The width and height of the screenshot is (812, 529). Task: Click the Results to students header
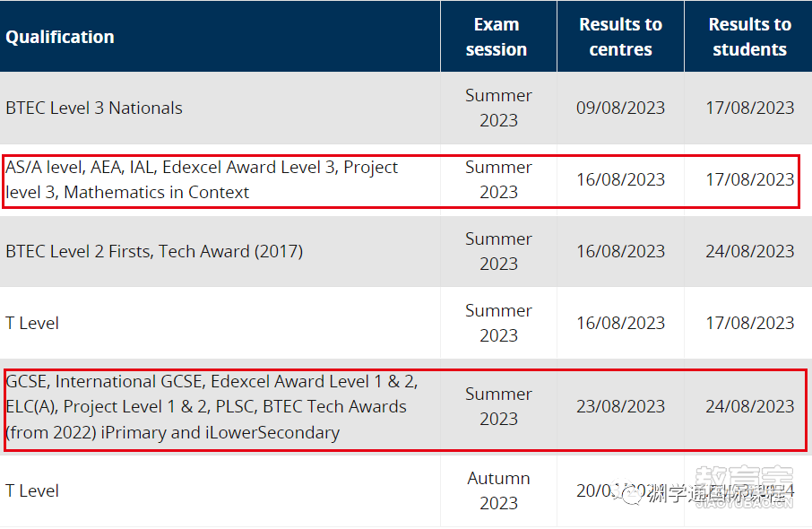click(749, 37)
